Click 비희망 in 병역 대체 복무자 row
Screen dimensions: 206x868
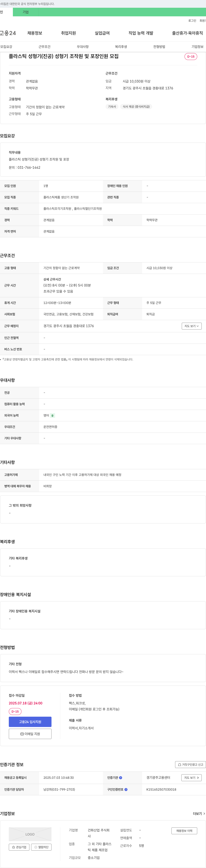(x=47, y=486)
